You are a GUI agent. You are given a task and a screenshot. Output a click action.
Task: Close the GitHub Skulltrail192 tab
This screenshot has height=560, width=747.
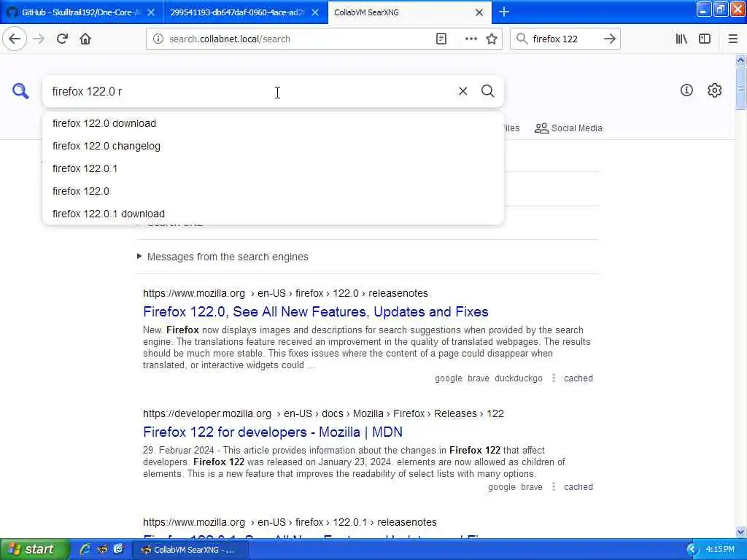point(151,12)
